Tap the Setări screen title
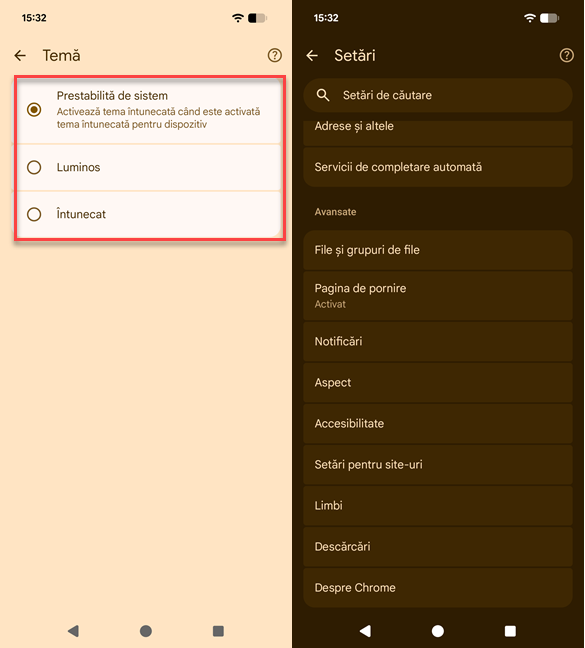 pos(355,55)
